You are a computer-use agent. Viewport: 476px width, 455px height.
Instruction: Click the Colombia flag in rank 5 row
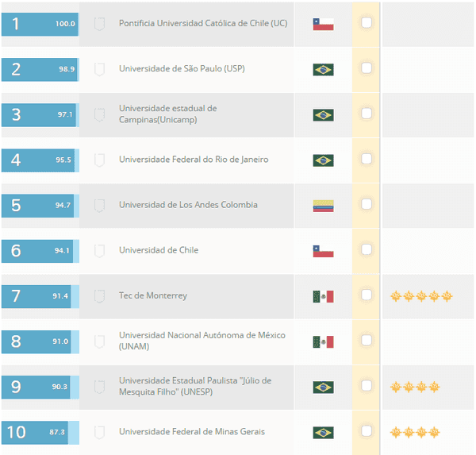coord(324,206)
